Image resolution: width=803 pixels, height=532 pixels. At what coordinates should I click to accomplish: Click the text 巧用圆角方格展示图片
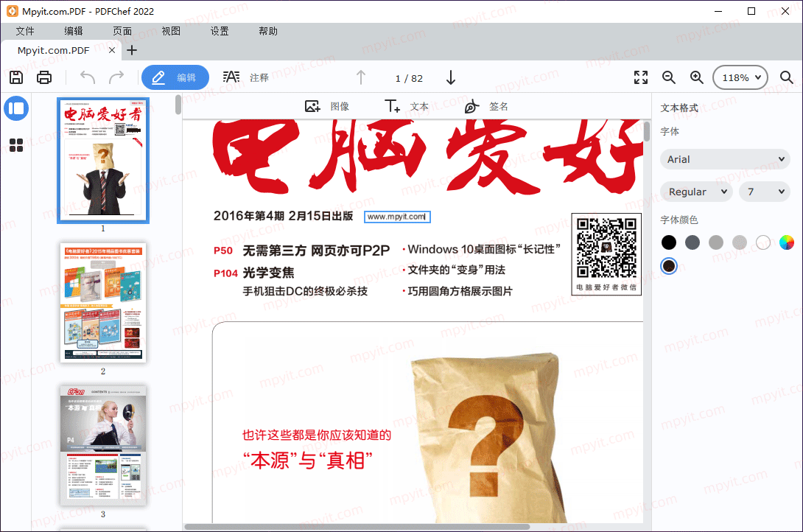point(460,291)
